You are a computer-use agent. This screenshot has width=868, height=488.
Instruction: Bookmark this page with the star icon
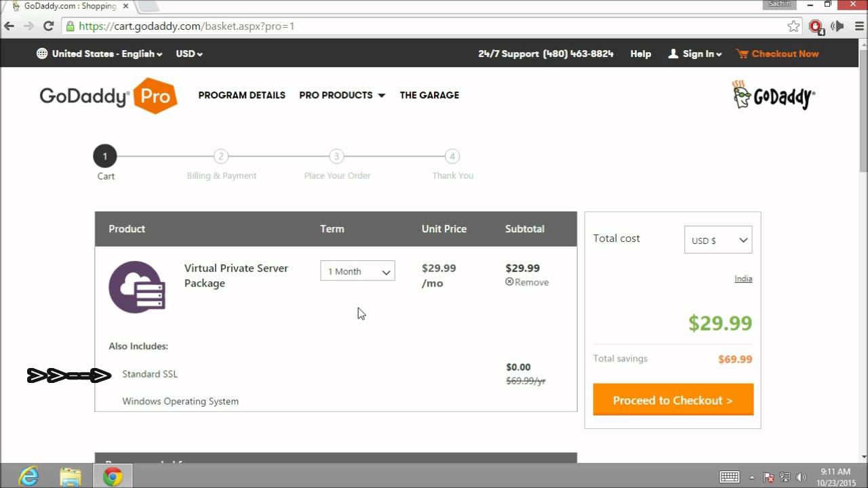[793, 26]
